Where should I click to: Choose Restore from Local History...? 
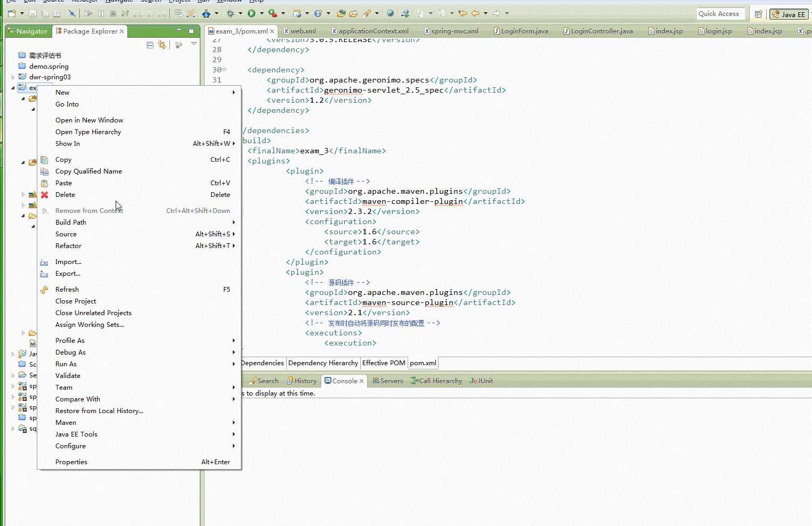coord(139,411)
